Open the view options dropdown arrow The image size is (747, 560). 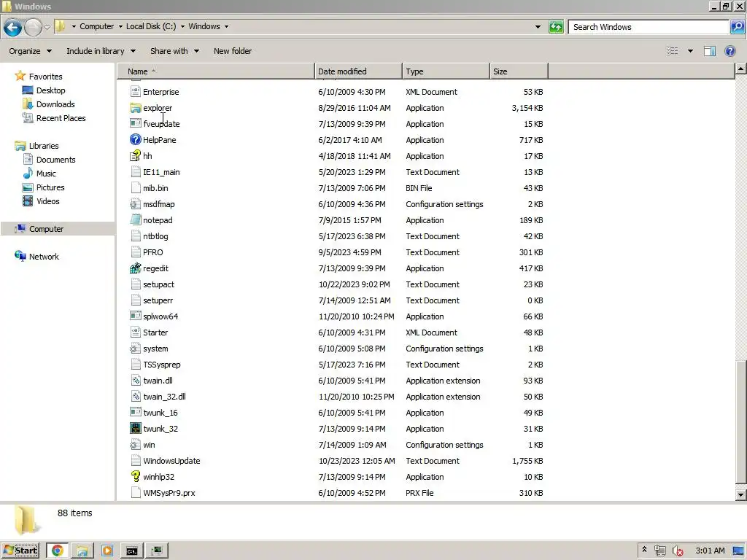coord(690,51)
